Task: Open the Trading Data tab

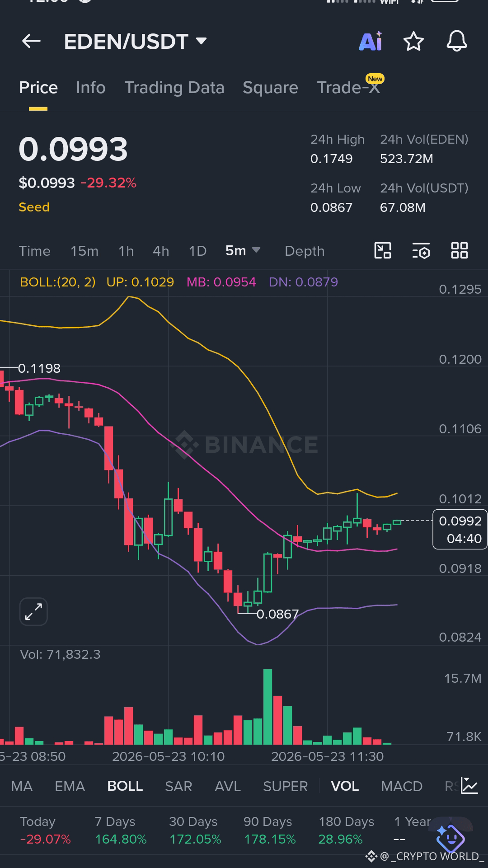Action: point(174,88)
